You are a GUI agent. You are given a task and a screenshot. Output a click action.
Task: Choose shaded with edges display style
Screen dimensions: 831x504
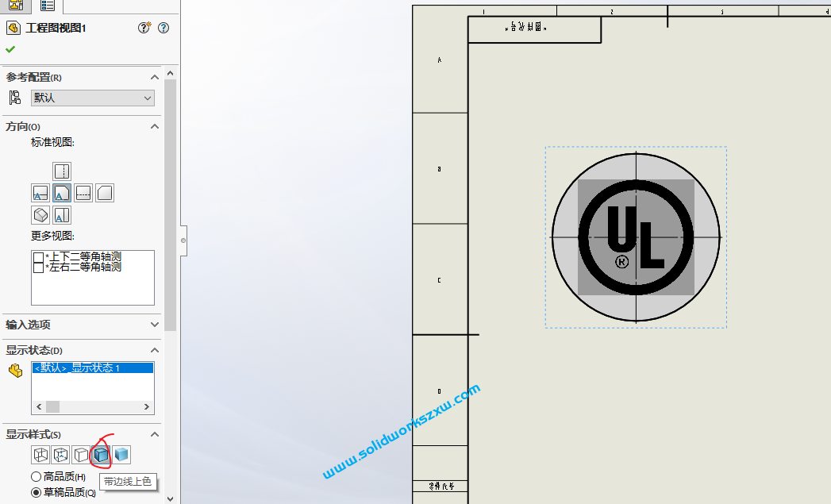tap(102, 455)
